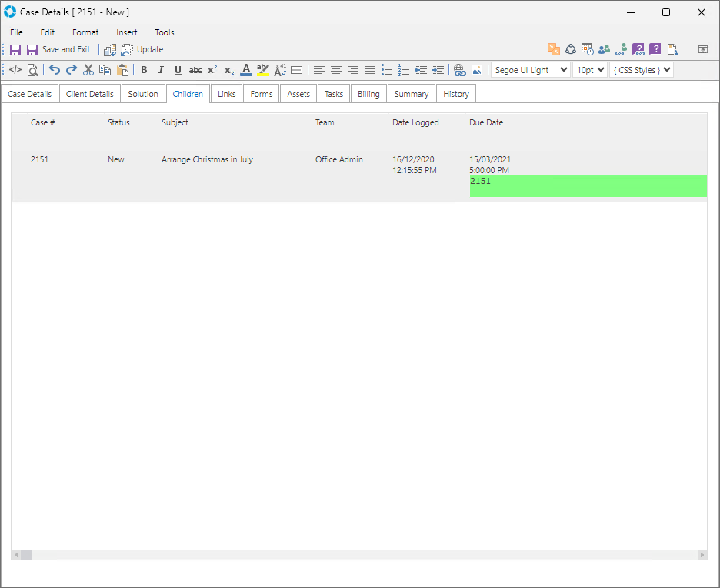Expand the CSS Styles dropdown
720x588 pixels.
(642, 70)
